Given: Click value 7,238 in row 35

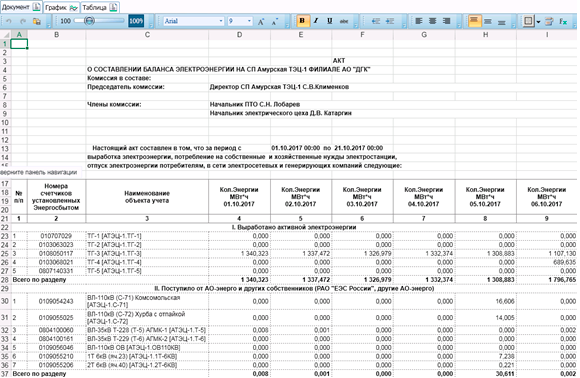Looking at the screenshot, I should pyautogui.click(x=506, y=356).
